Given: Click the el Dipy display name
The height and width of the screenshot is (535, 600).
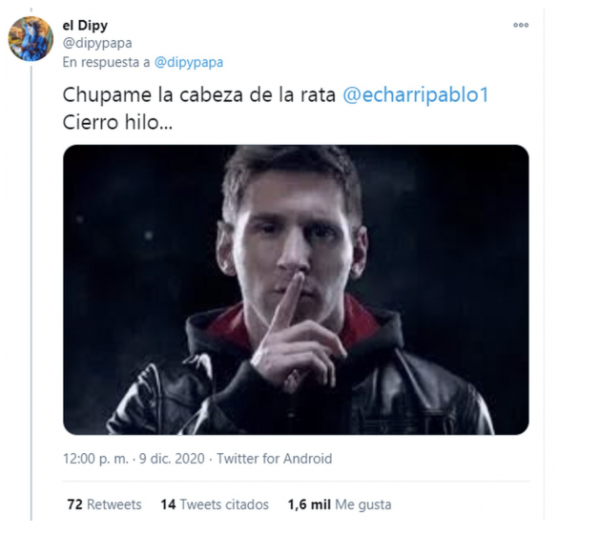Looking at the screenshot, I should [x=85, y=25].
